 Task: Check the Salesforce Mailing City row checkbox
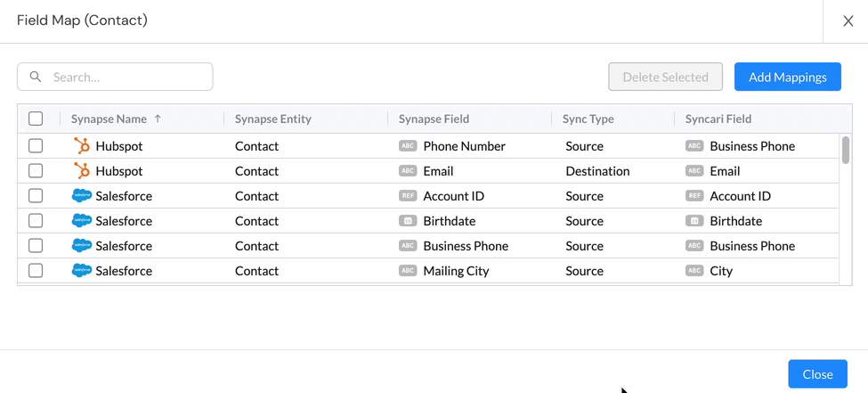36,271
